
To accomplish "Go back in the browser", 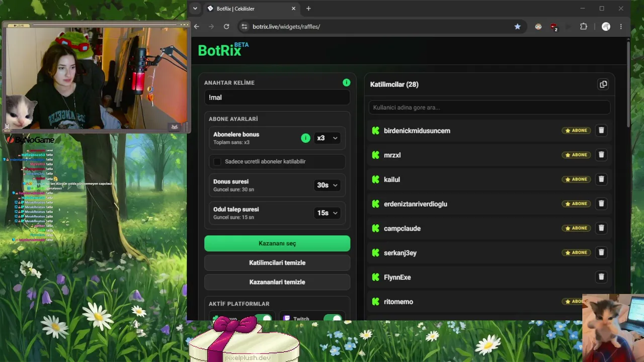I will (x=197, y=27).
